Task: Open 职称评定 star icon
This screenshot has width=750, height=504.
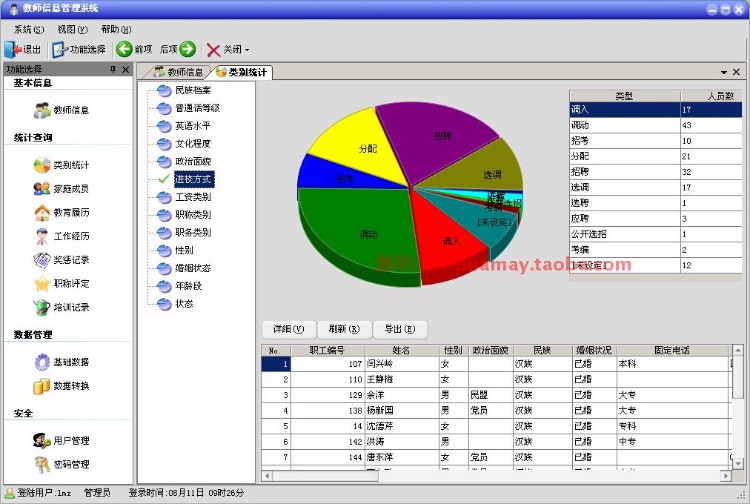Action: tap(42, 283)
